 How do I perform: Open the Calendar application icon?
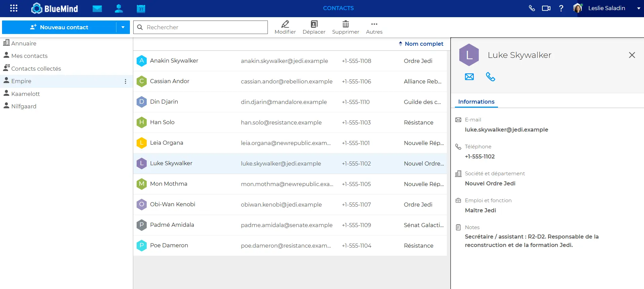(141, 8)
